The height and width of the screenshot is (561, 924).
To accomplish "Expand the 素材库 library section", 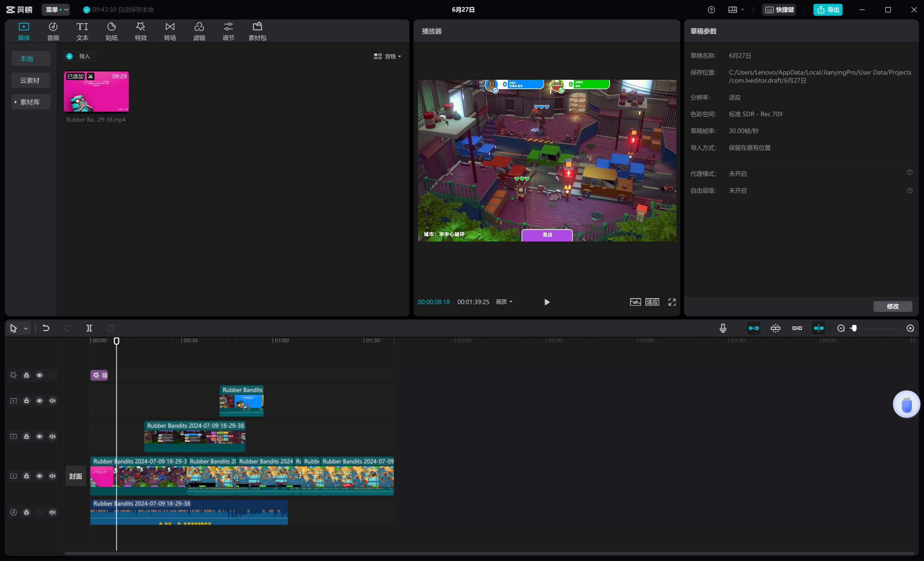I will point(31,102).
